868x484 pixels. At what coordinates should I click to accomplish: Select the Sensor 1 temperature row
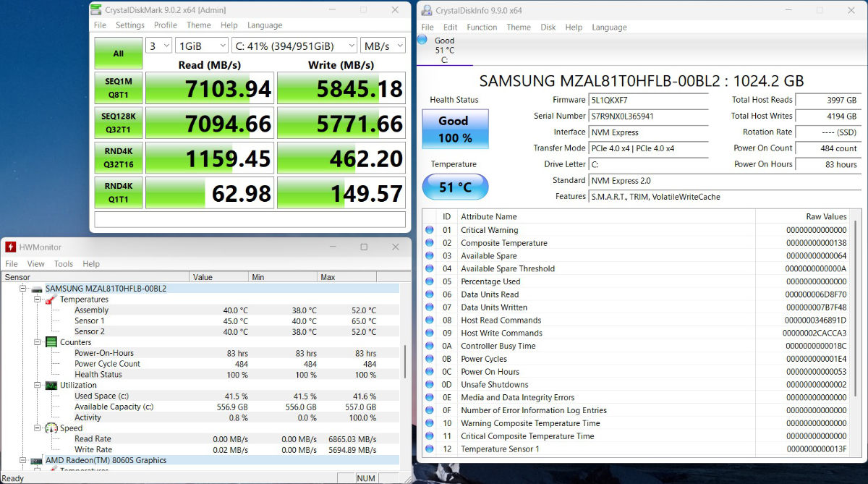[201, 320]
